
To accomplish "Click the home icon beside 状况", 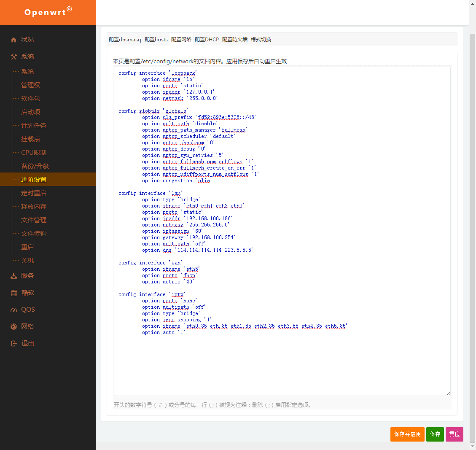I will [x=14, y=40].
